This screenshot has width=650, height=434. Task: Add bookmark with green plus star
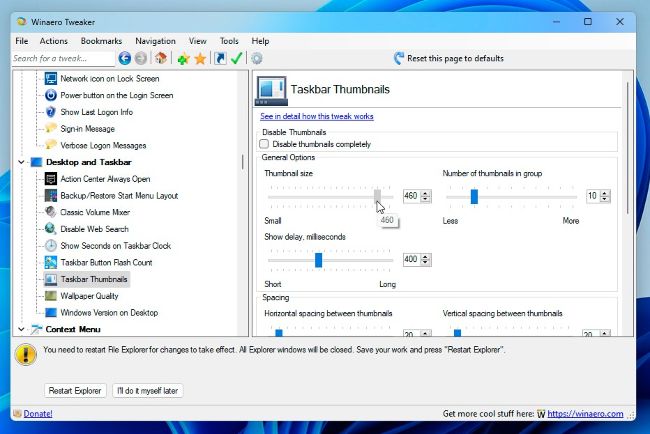point(183,59)
